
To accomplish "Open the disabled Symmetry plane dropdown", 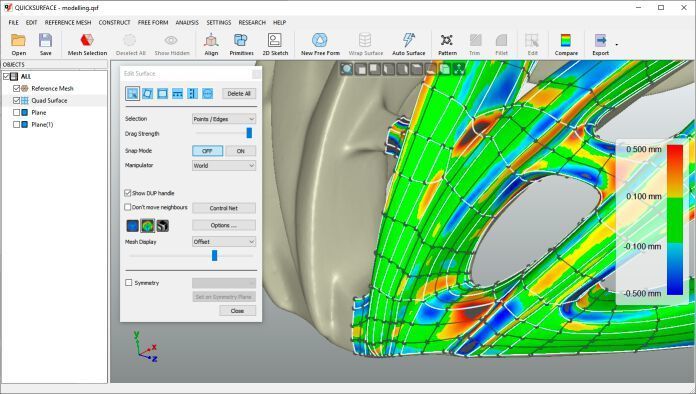I will tap(224, 283).
